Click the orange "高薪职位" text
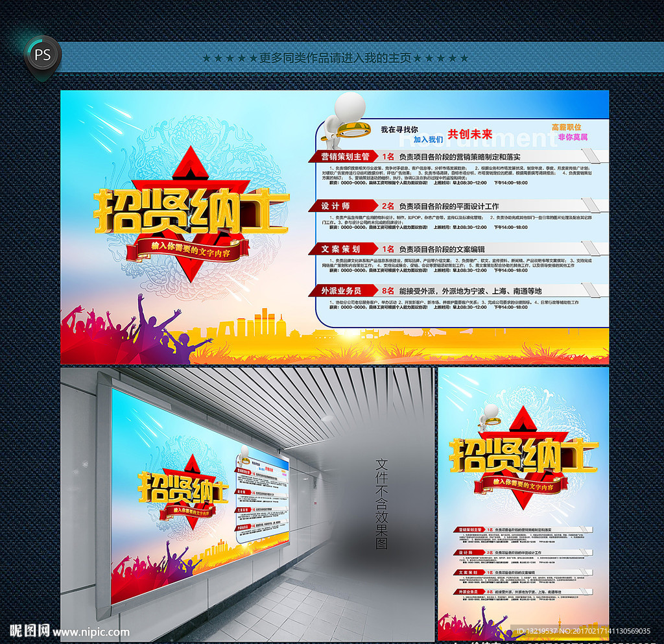This screenshot has width=664, height=644. (567, 127)
